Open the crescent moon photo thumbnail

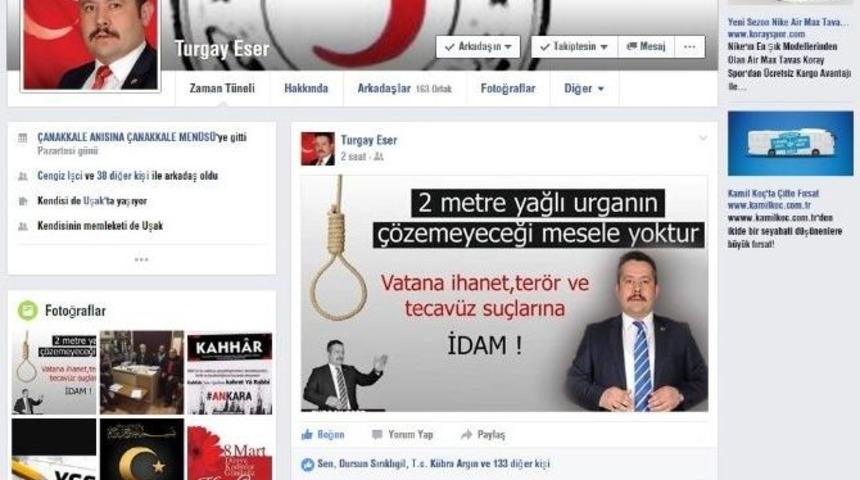[x=142, y=449]
